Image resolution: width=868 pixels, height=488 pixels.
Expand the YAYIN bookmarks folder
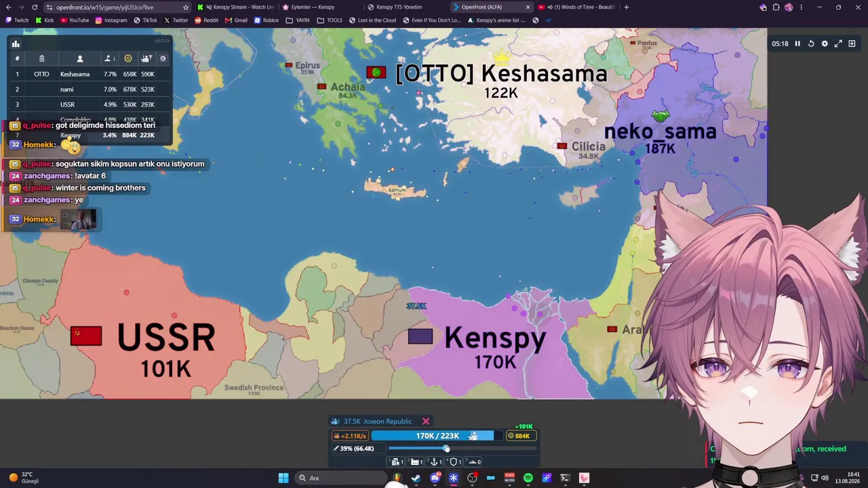(298, 20)
